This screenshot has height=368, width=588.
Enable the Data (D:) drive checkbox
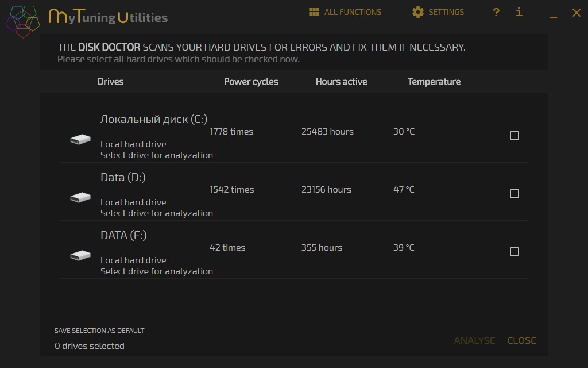click(x=514, y=194)
